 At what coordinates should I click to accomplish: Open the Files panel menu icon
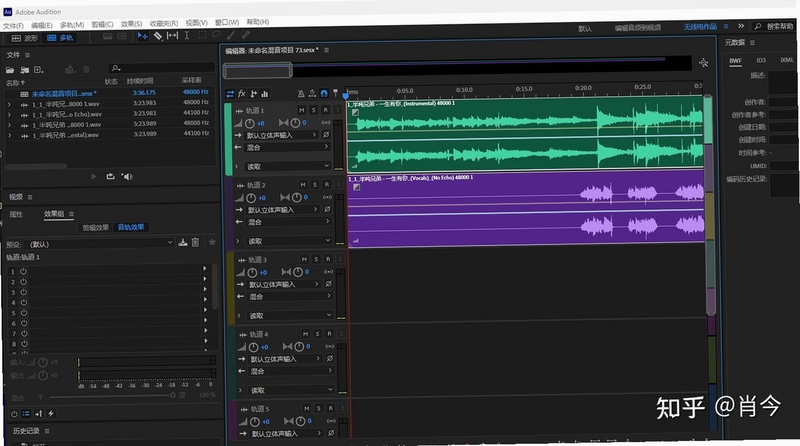click(28, 55)
